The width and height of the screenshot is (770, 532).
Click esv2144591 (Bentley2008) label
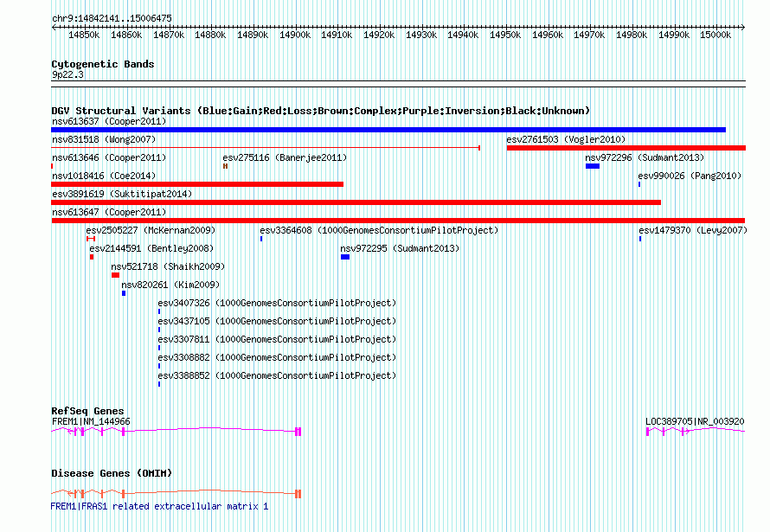[x=151, y=248]
